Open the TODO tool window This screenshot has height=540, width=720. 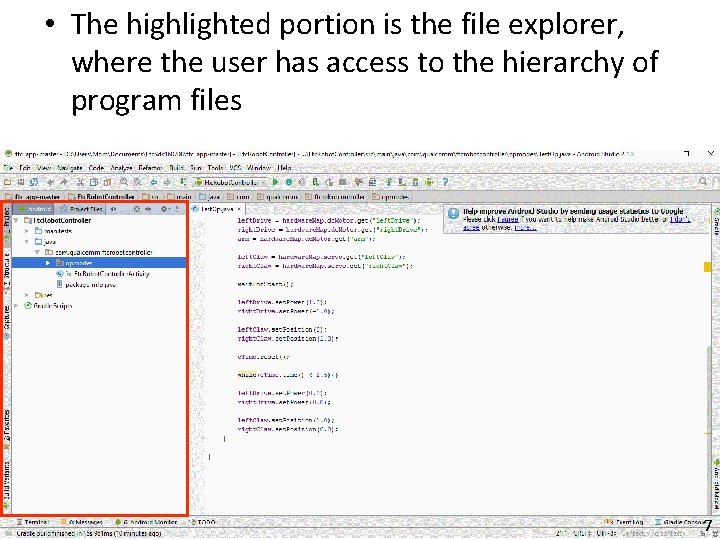pyautogui.click(x=202, y=523)
